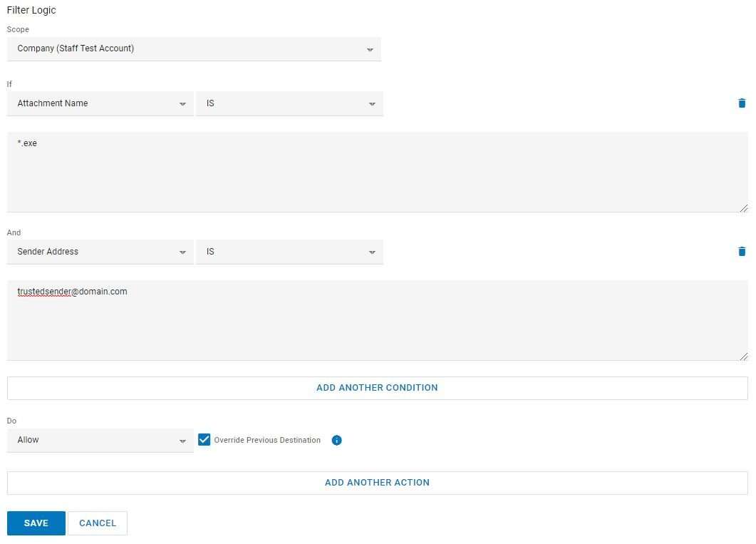Click the Filter Logic heading
The height and width of the screenshot is (544, 756).
[x=31, y=10]
